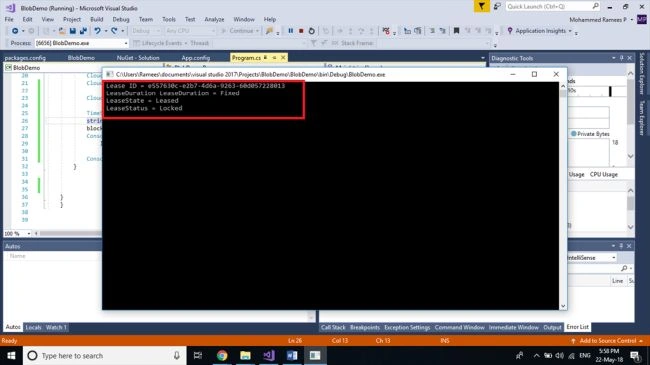Screen dimensions: 650x365
Task: Click the notifications flag icon in the title bar
Action: (482, 6)
